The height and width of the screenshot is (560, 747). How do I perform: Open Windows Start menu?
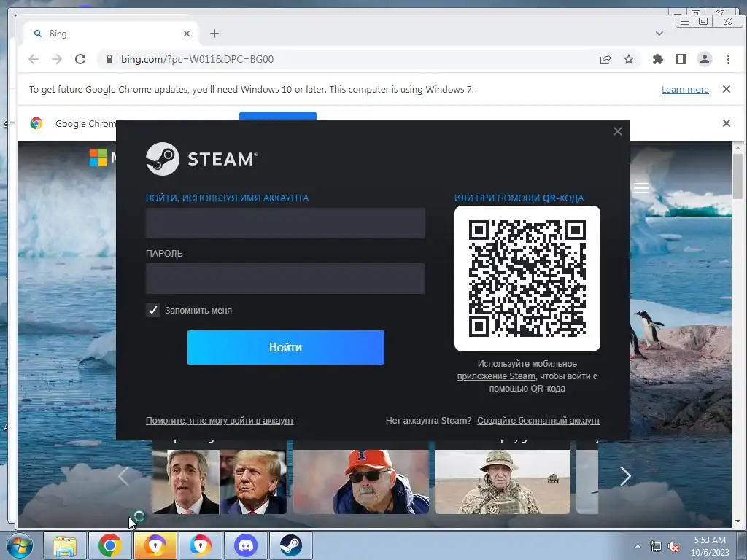[20, 545]
